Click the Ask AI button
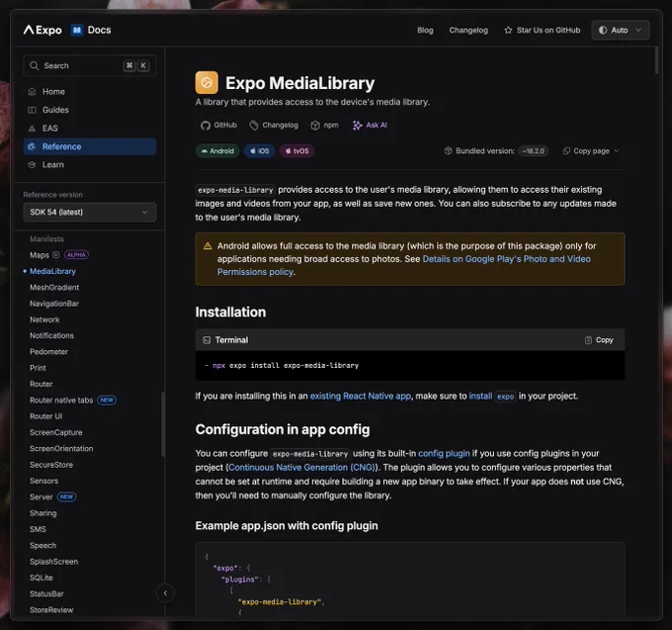 click(370, 126)
